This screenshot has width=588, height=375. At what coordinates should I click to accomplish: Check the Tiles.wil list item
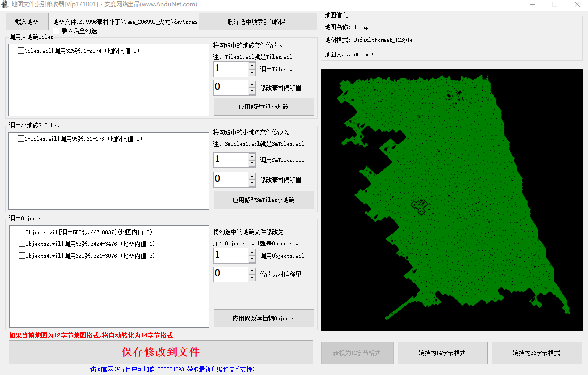click(x=21, y=50)
